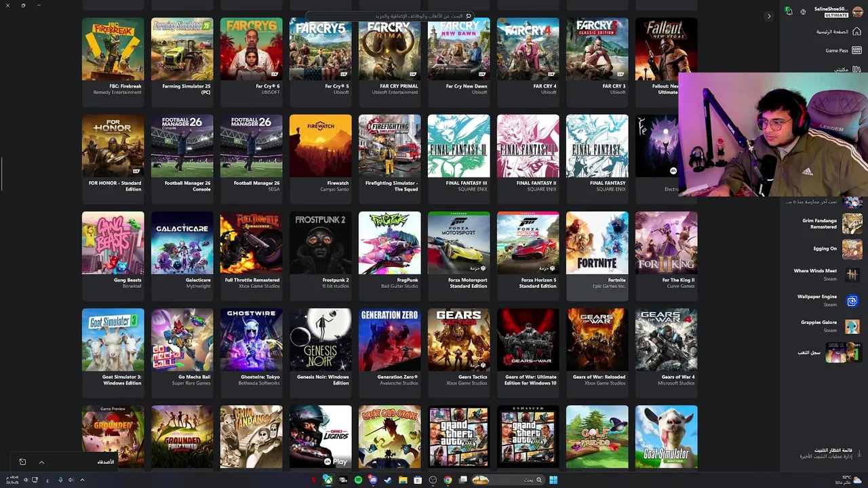The width and height of the screenshot is (868, 488).
Task: Open the Far Cry 6 game tile
Action: [251, 62]
